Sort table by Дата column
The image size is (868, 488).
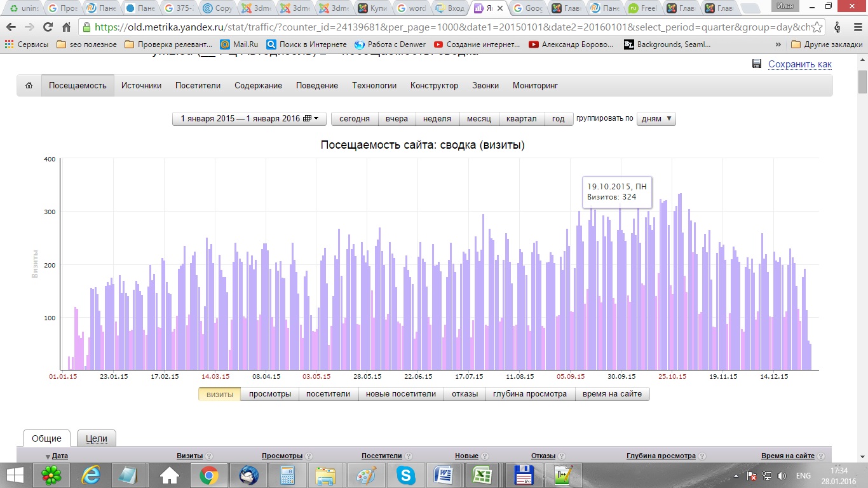pyautogui.click(x=60, y=456)
